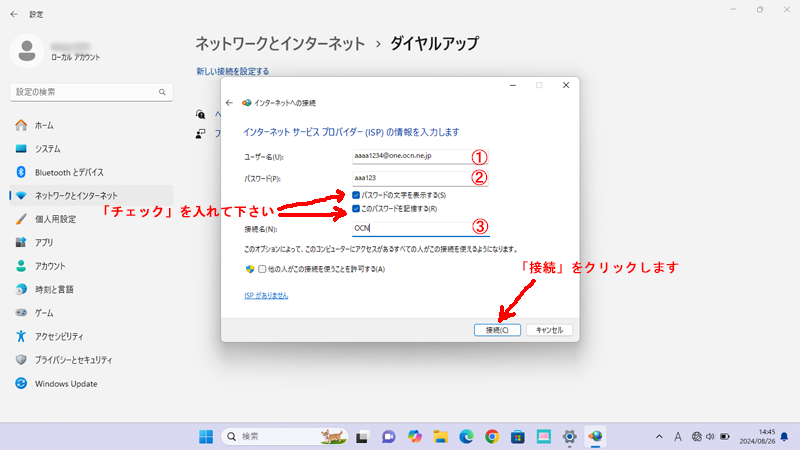
Task: Go to Windows Update in sidebar
Action: [x=66, y=383]
